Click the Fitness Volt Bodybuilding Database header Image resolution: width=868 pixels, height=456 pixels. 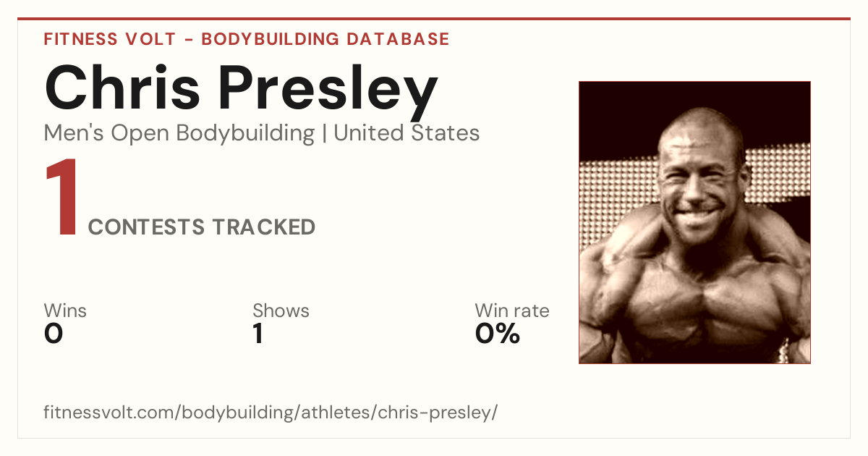pos(247,39)
